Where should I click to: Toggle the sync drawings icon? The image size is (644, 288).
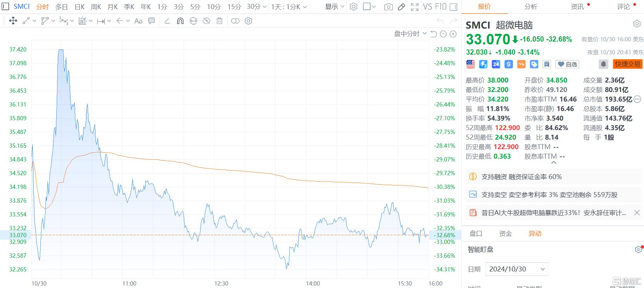coord(193,21)
